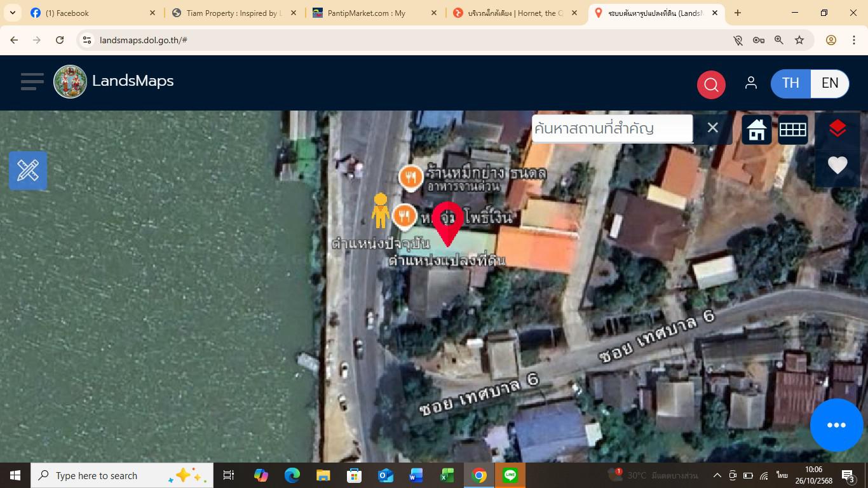
Task: Select the measurement ruler and pencil tool
Action: (x=28, y=170)
